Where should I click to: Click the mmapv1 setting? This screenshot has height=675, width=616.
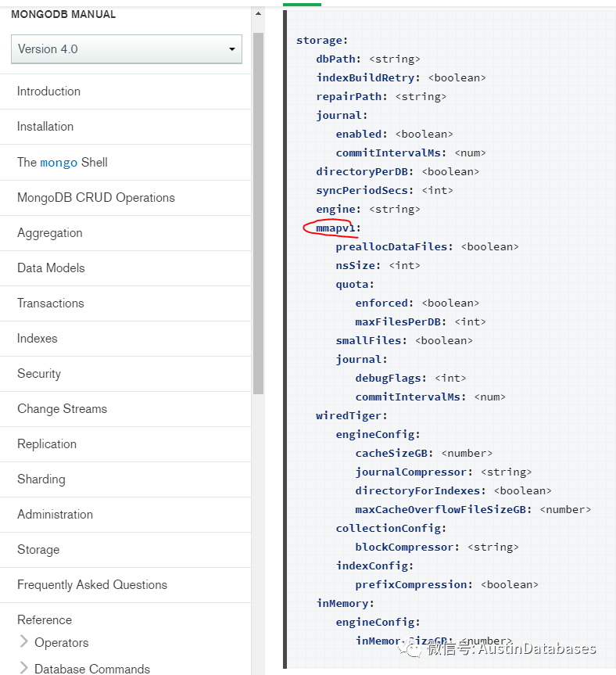pos(338,228)
